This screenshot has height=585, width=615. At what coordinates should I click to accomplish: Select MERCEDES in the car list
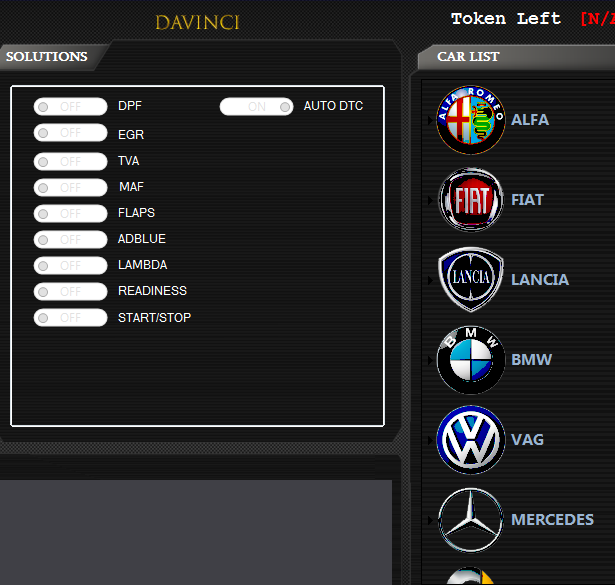(x=553, y=520)
